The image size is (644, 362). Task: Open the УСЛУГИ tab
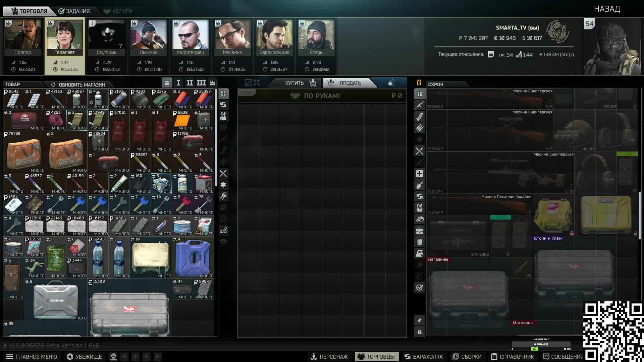click(x=118, y=11)
